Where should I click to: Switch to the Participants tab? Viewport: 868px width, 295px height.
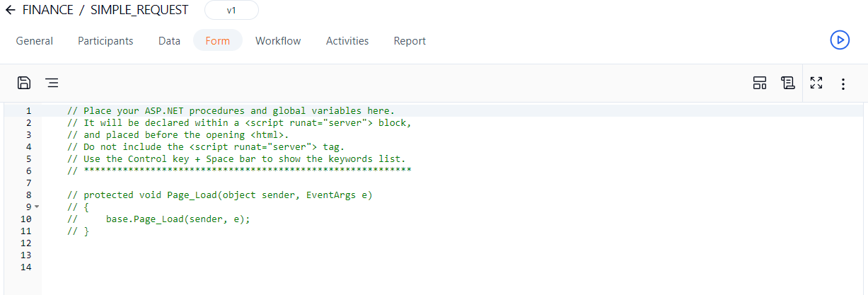point(105,41)
